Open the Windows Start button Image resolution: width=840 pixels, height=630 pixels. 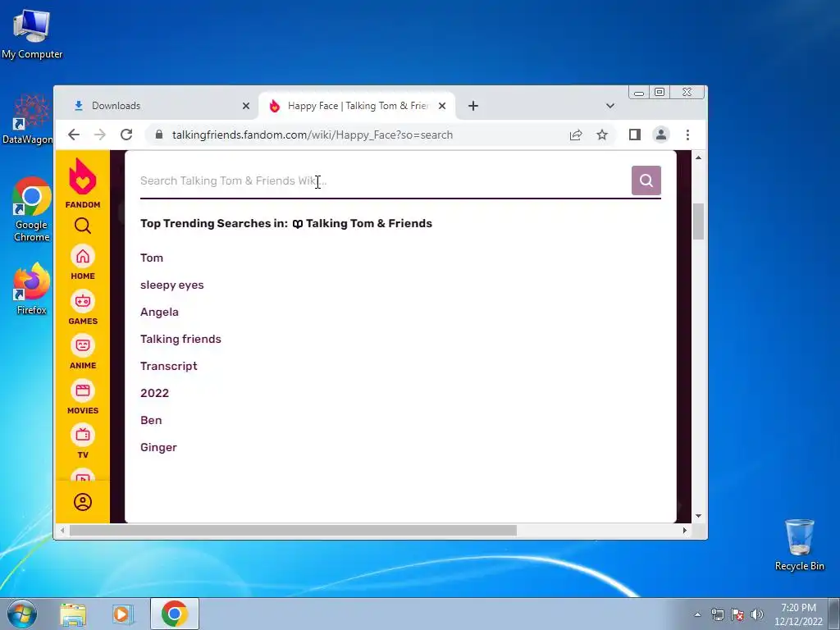coord(22,614)
